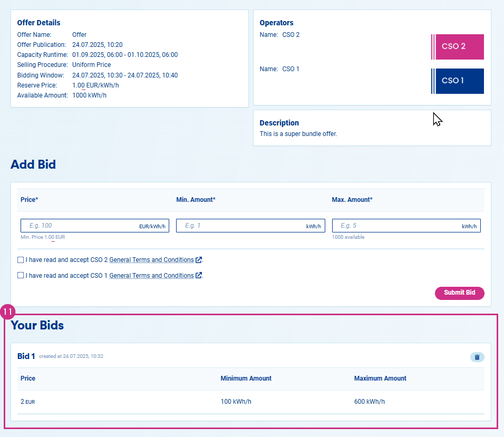Open CSO 2 General Terms and Conditions link
The height and width of the screenshot is (437, 504).
pyautogui.click(x=151, y=260)
